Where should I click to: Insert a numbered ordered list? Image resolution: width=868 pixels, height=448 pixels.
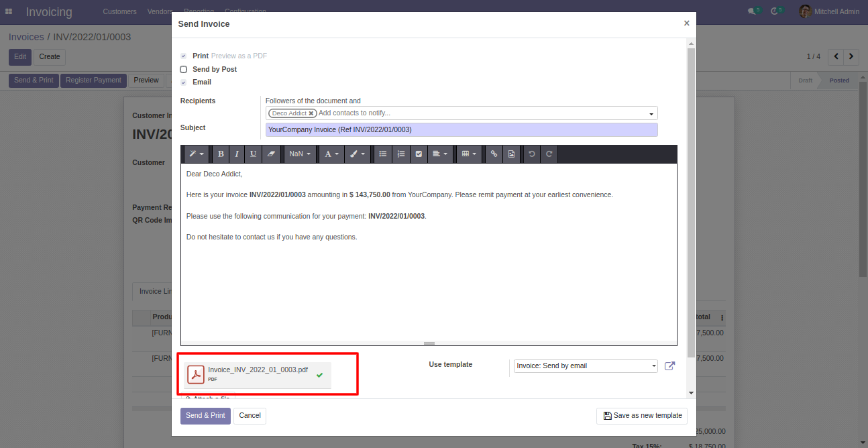(x=401, y=154)
